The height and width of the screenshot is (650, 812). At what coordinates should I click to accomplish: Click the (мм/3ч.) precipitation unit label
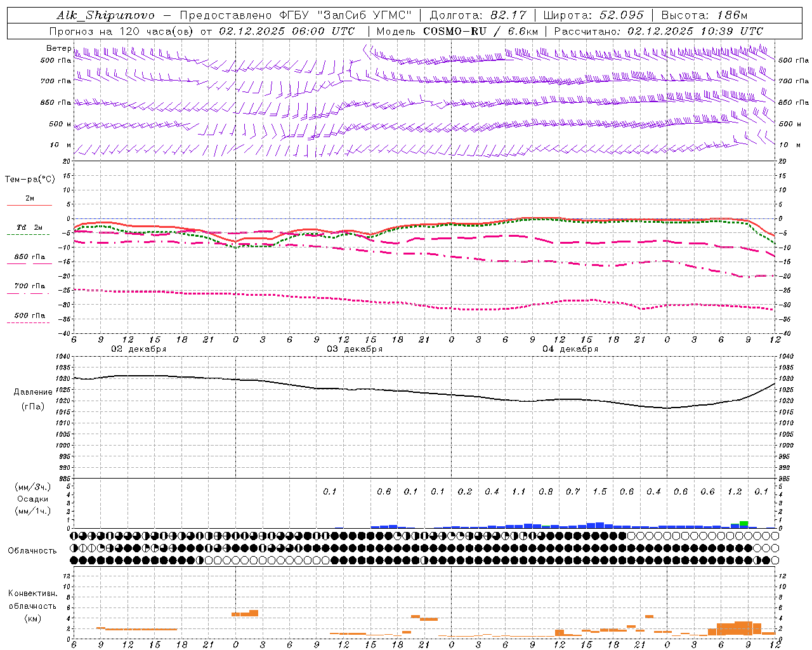pyautogui.click(x=33, y=487)
